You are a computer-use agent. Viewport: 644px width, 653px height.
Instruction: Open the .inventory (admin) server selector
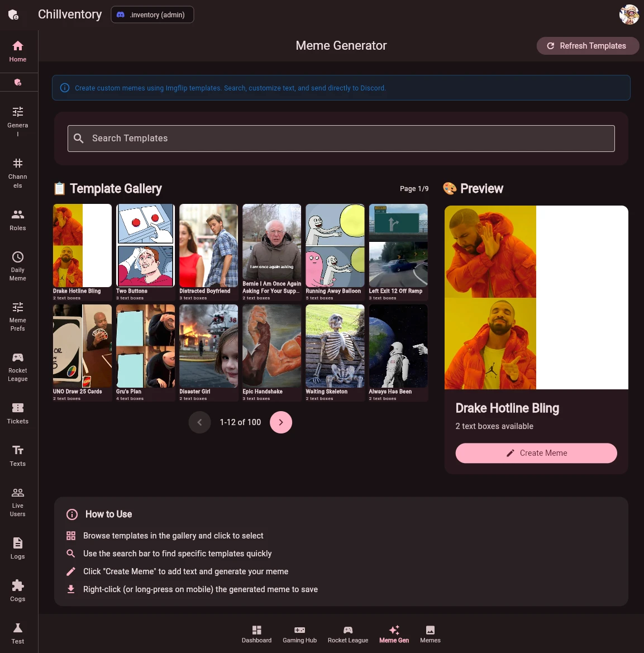[152, 15]
